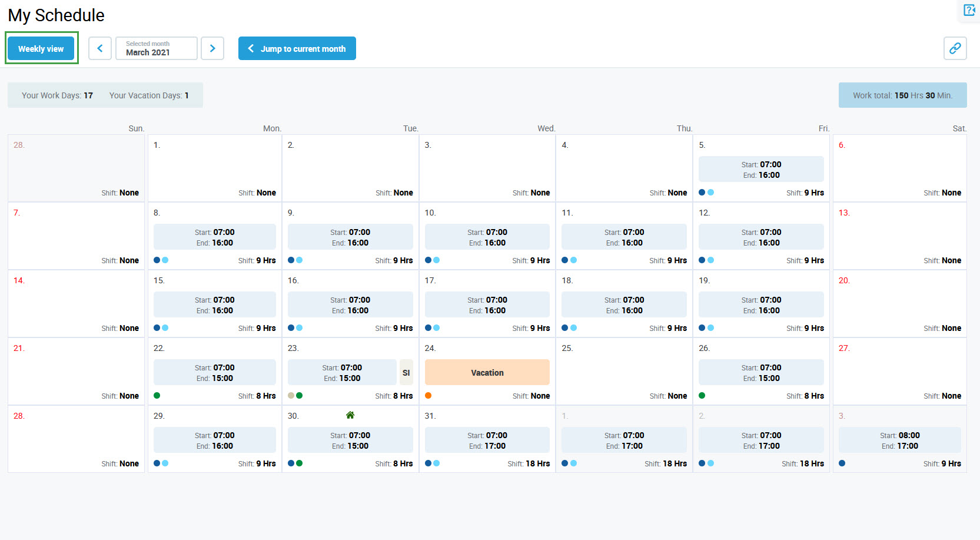Click the green dot on March 26
Image resolution: width=980 pixels, height=540 pixels.
(702, 396)
